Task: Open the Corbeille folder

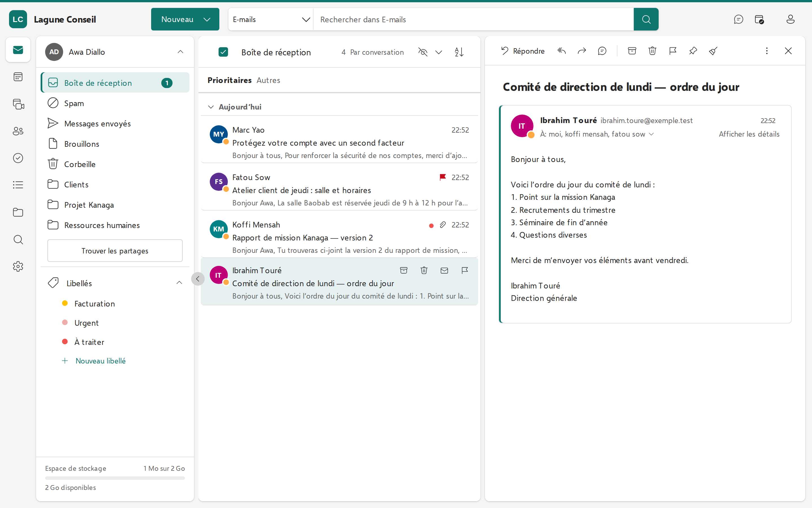Action: point(115,164)
